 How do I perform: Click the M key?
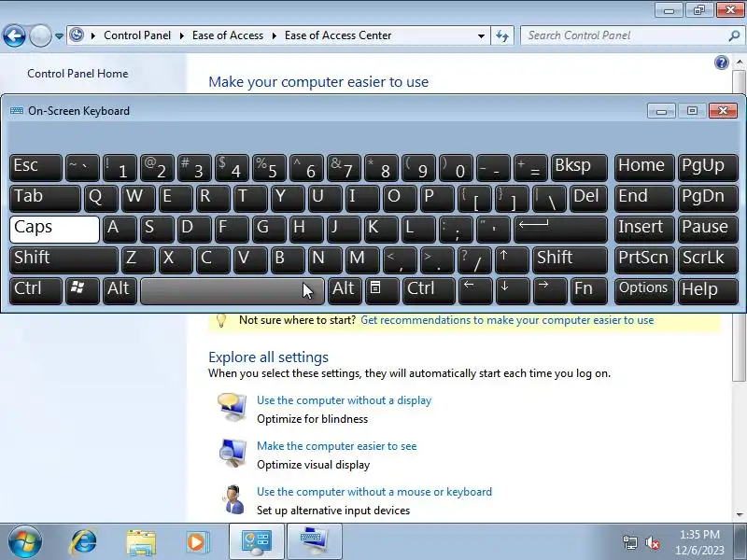pyautogui.click(x=362, y=260)
